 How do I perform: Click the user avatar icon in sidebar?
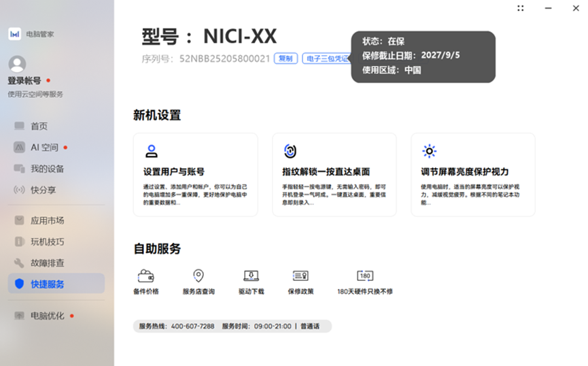point(17,65)
